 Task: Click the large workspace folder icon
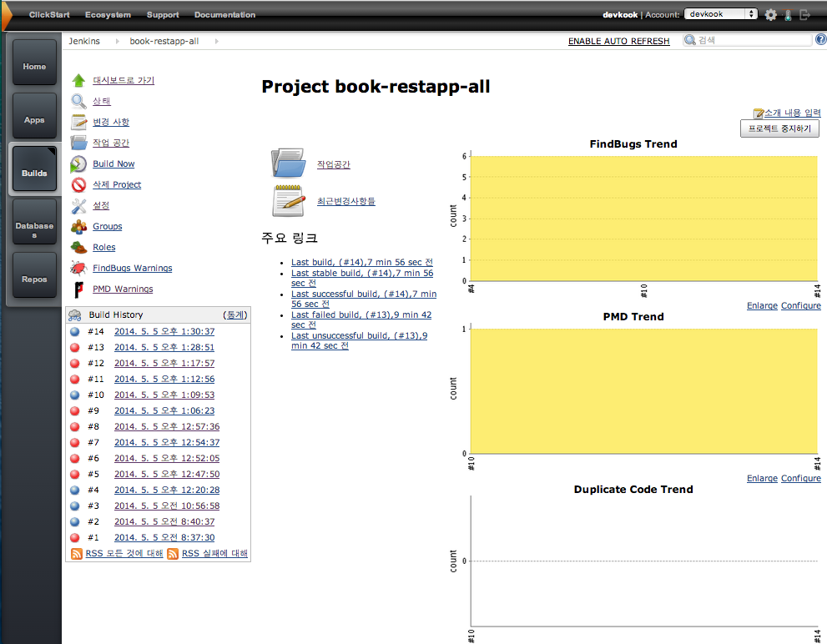pos(288,163)
